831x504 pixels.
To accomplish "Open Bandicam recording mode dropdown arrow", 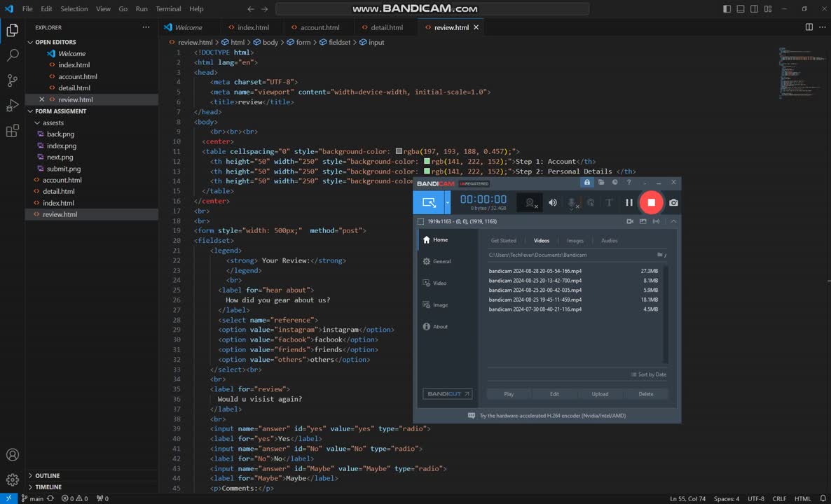I will click(x=447, y=202).
